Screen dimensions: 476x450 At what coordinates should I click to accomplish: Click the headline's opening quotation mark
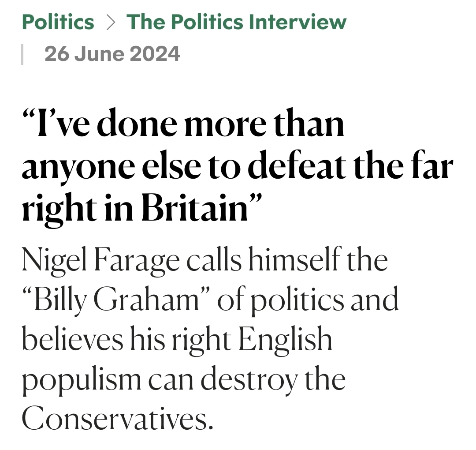coord(30,116)
